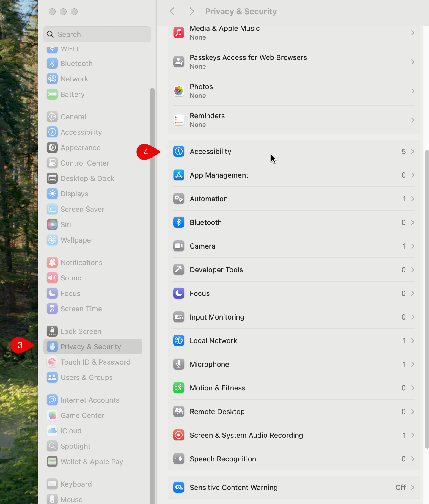Open the Local Network row label

click(213, 341)
